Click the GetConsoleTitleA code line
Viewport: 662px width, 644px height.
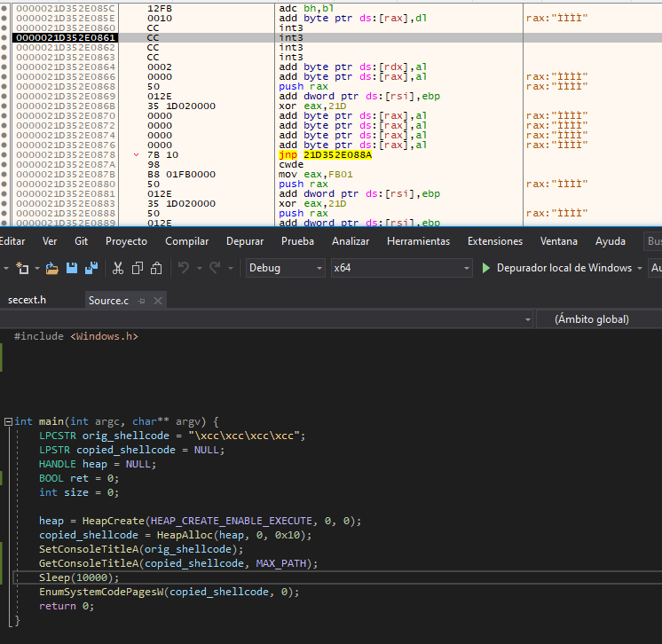click(x=178, y=564)
